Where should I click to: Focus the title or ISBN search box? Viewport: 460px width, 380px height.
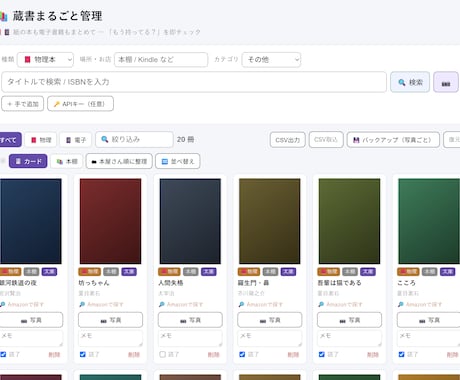194,82
